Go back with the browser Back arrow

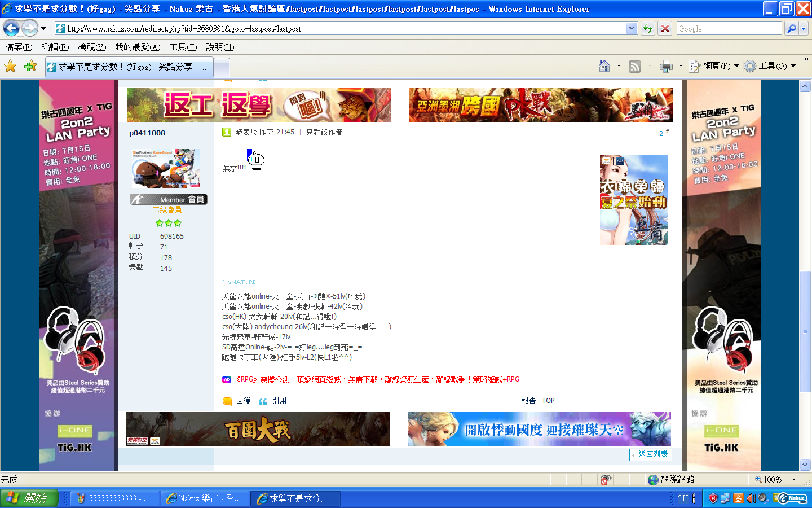click(11, 28)
